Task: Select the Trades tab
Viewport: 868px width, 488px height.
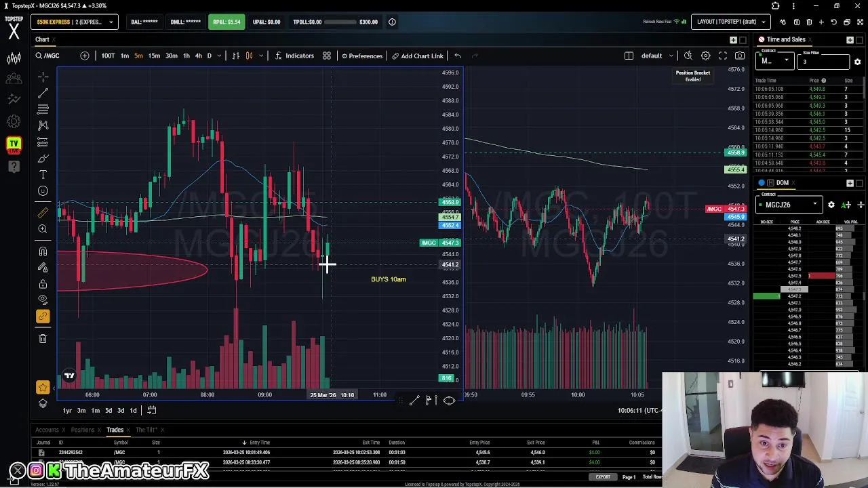Action: tap(115, 430)
